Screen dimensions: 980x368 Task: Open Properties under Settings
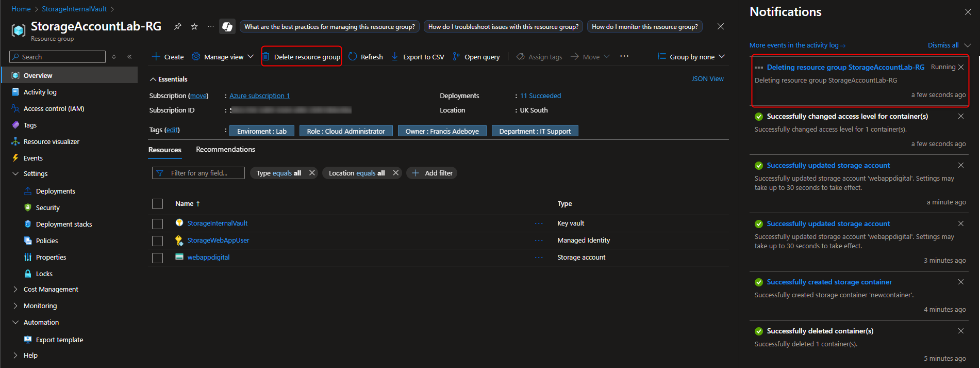pyautogui.click(x=51, y=257)
